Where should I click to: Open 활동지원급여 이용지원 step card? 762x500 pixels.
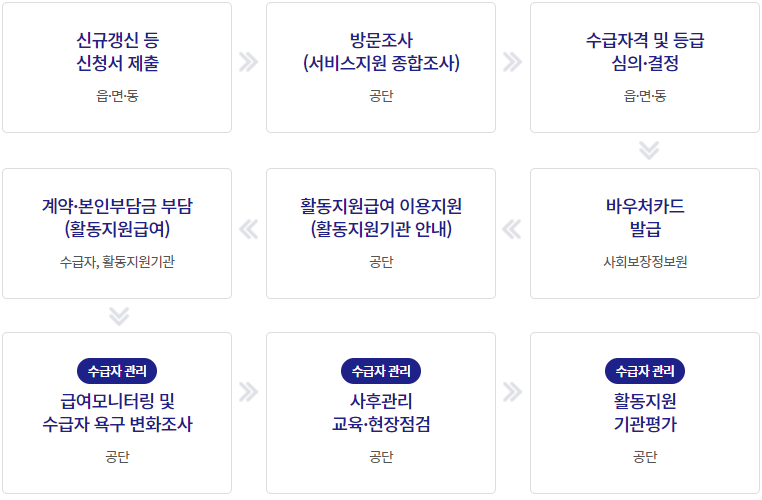coord(381,234)
